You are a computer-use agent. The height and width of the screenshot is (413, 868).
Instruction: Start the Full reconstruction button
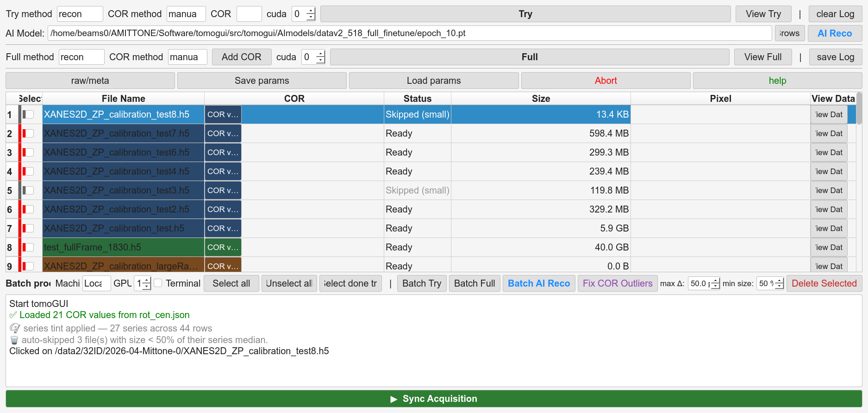(x=530, y=57)
